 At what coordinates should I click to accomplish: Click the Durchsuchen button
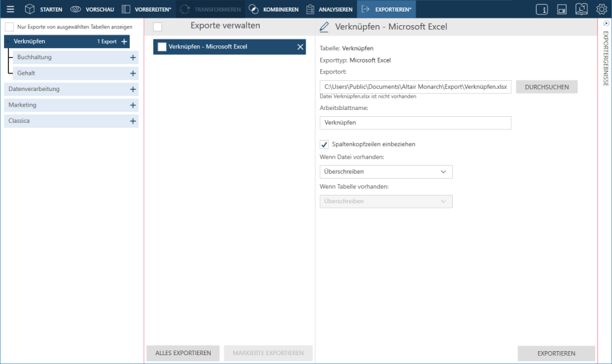point(547,87)
